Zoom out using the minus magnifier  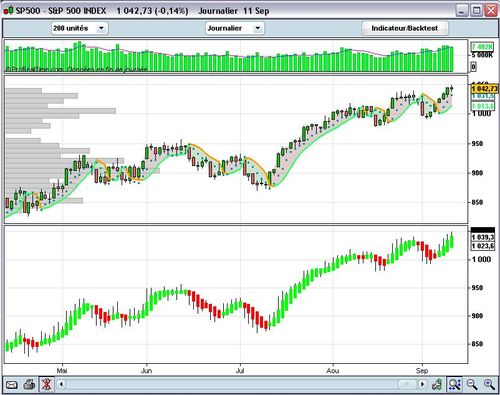click(x=472, y=385)
